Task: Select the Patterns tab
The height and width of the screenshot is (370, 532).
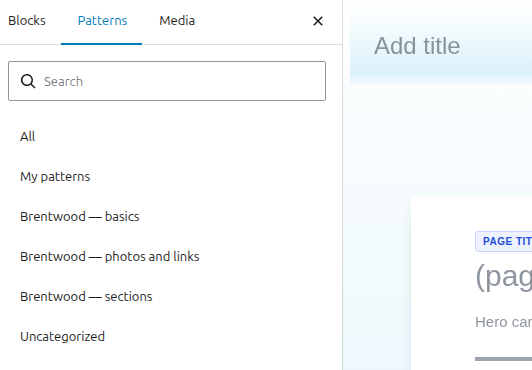Action: click(x=102, y=21)
